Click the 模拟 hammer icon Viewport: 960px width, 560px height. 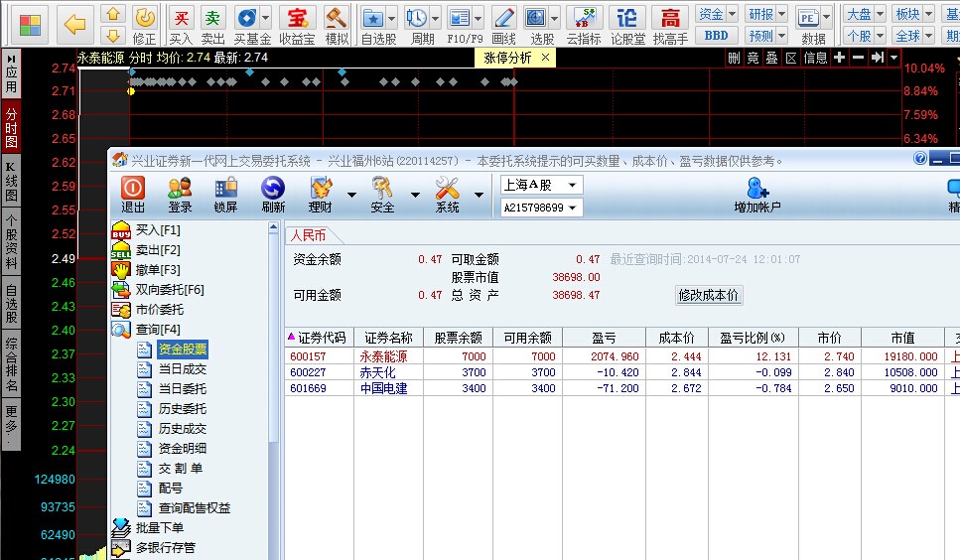coord(337,25)
